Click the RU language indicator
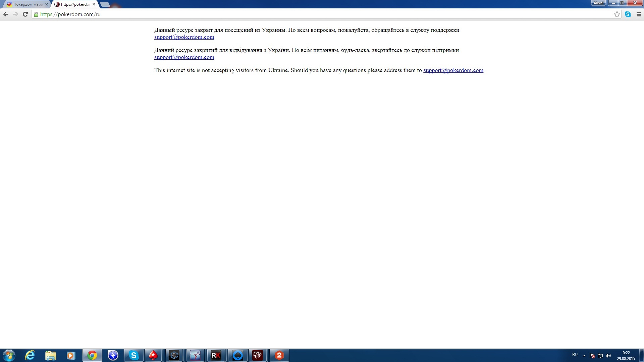Screen dimensions: 644x362 pyautogui.click(x=575, y=355)
